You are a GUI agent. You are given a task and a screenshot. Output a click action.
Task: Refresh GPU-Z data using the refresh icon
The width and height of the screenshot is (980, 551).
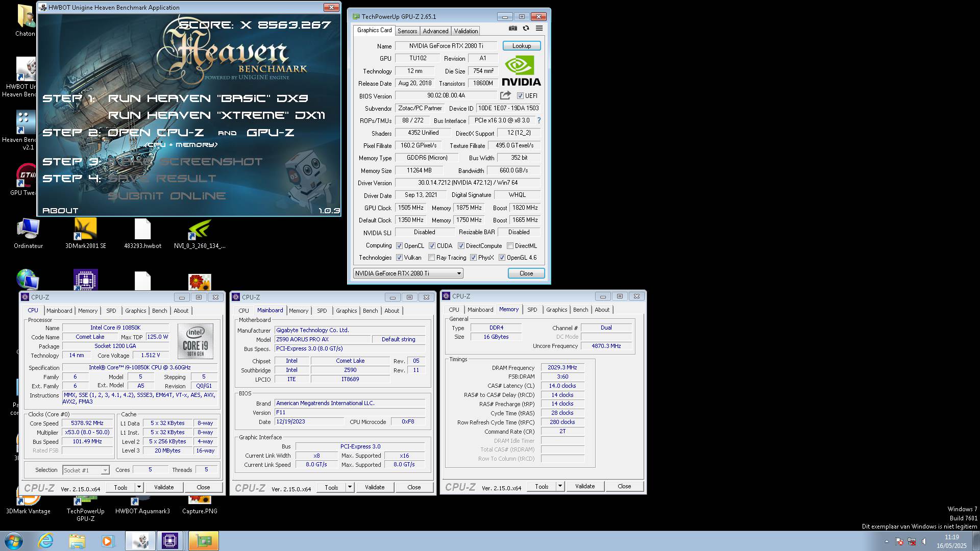[526, 29]
